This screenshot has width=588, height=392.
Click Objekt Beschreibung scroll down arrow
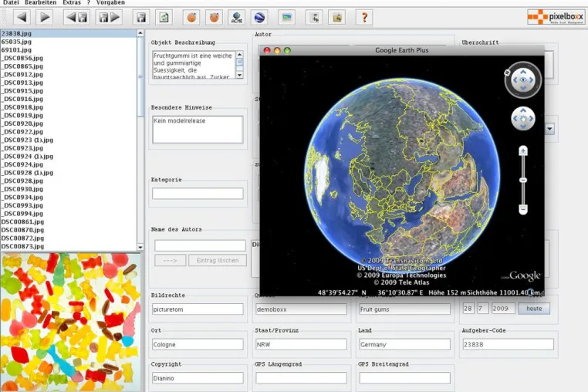(x=240, y=76)
